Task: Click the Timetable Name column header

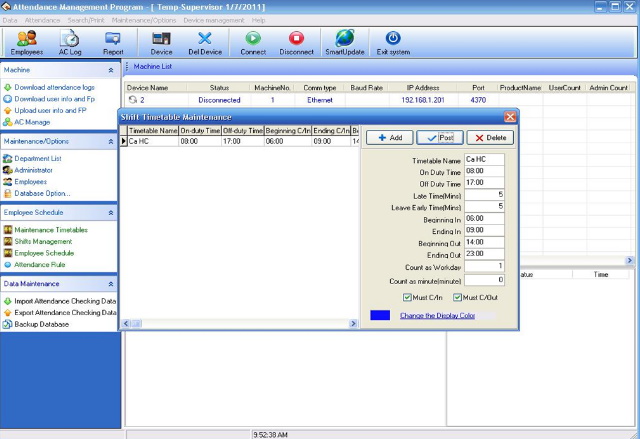Action: 153,131
